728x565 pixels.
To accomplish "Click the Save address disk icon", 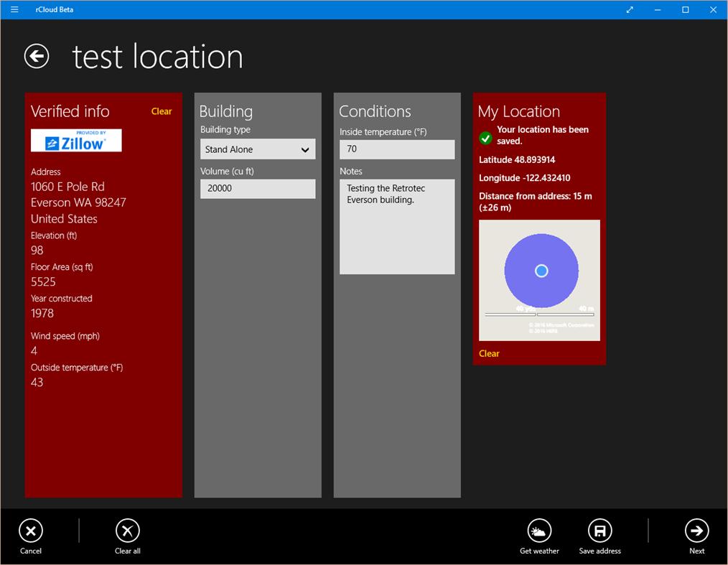I will (x=599, y=531).
